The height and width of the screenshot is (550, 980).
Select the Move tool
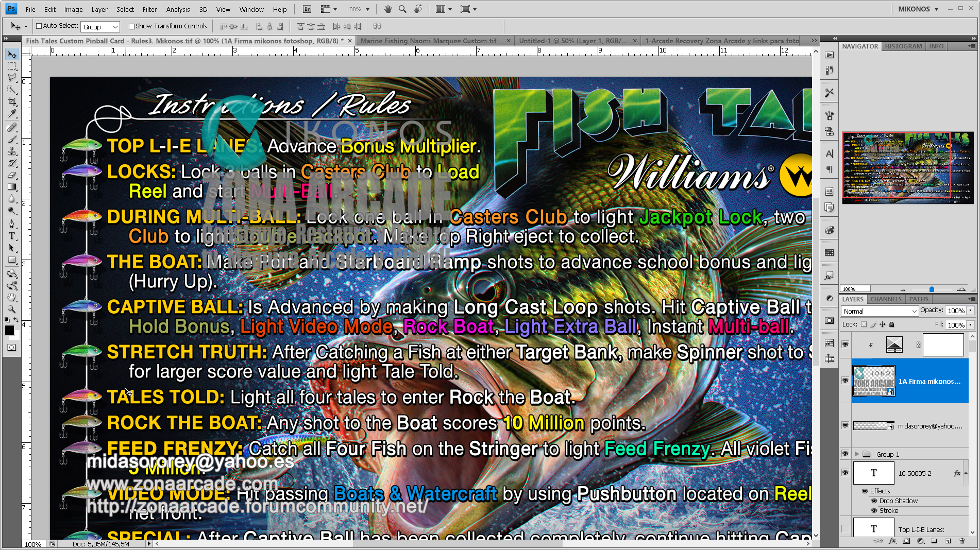coord(12,55)
